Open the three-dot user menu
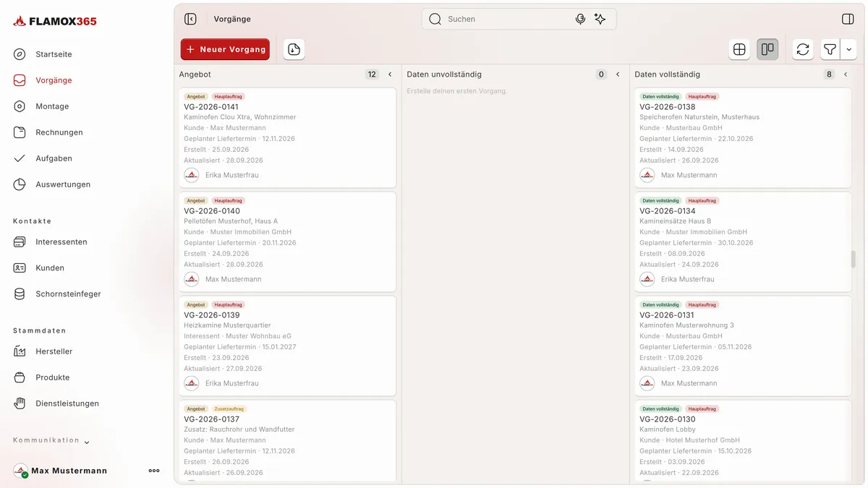868x488 pixels. (154, 471)
